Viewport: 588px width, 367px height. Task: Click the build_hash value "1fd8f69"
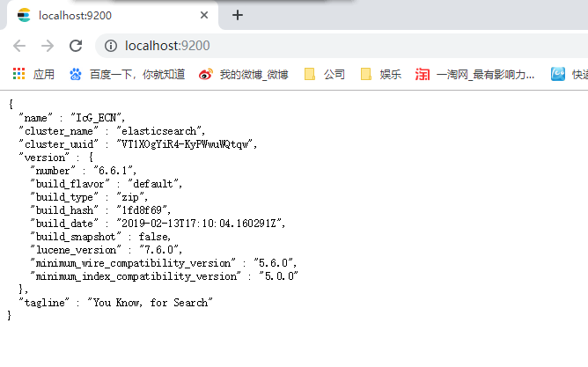tap(142, 210)
